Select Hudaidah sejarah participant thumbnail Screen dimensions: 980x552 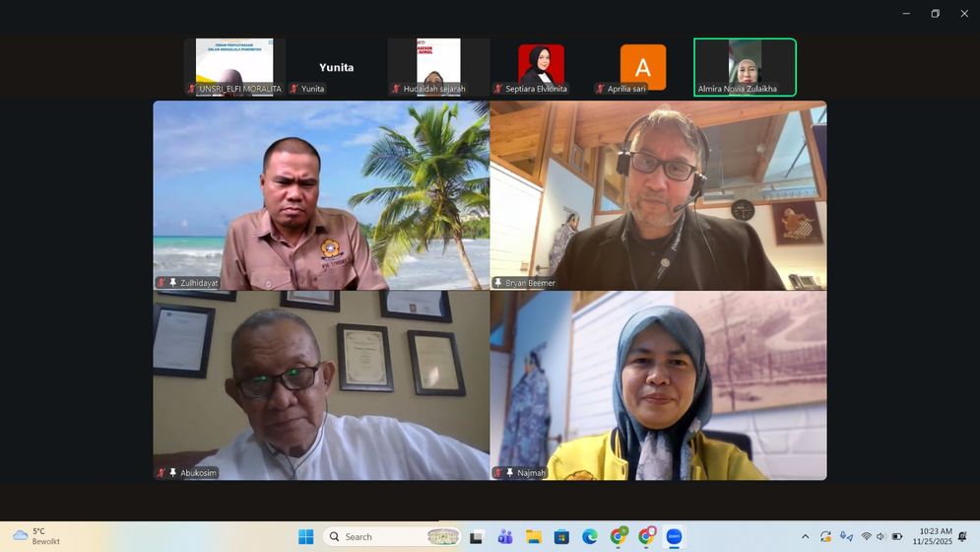click(x=438, y=67)
